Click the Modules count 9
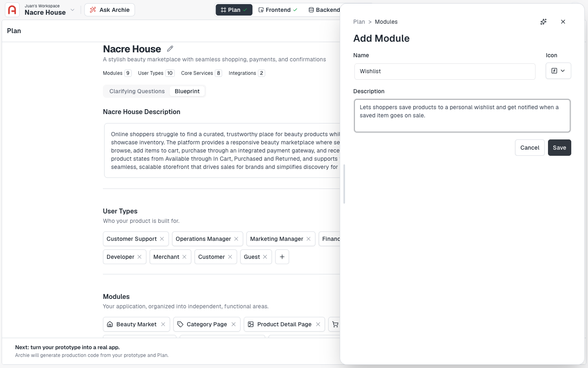The image size is (588, 368). [x=128, y=73]
